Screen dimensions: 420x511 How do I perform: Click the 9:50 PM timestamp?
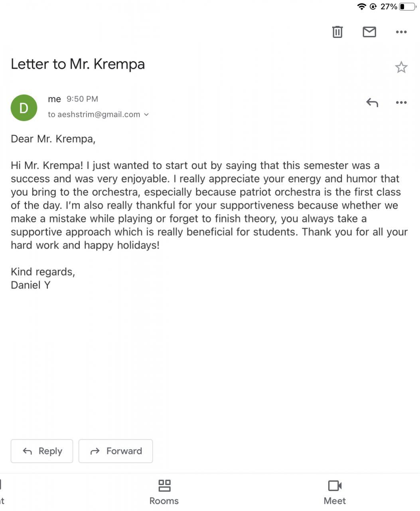coord(82,99)
